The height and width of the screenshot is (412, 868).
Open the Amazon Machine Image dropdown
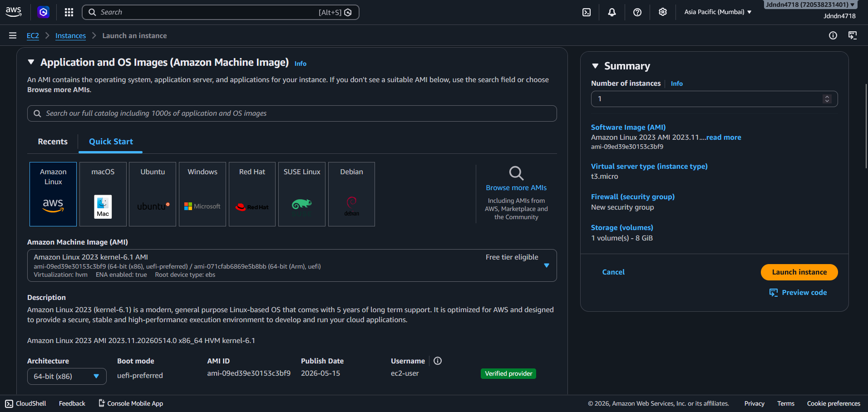pyautogui.click(x=292, y=265)
